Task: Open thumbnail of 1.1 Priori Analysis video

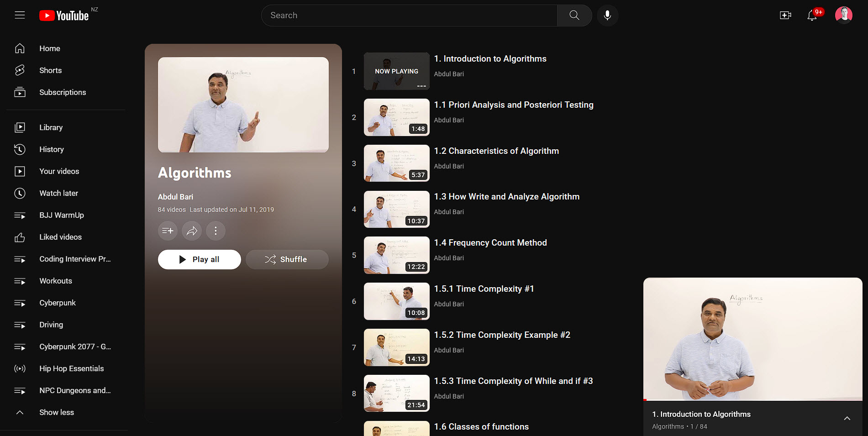Action: [397, 117]
